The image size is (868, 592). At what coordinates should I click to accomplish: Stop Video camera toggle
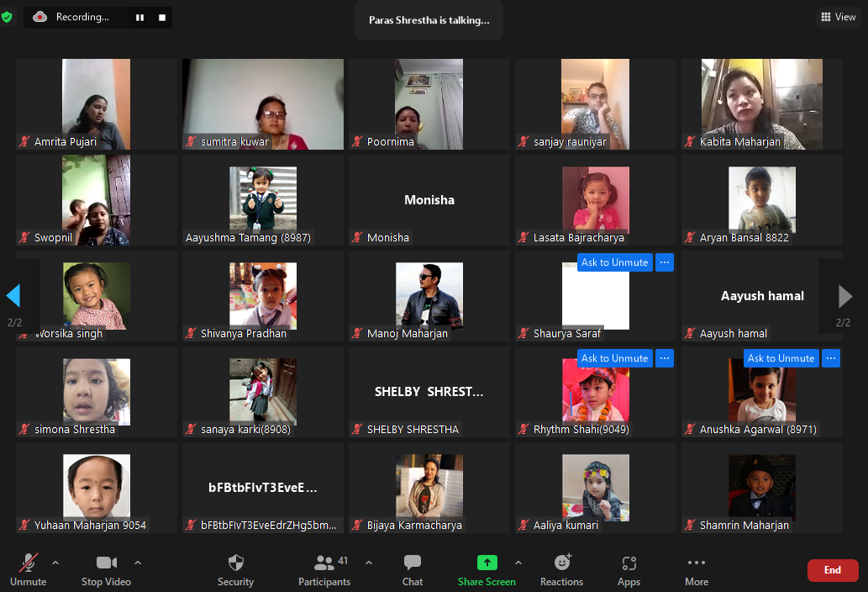pyautogui.click(x=106, y=569)
